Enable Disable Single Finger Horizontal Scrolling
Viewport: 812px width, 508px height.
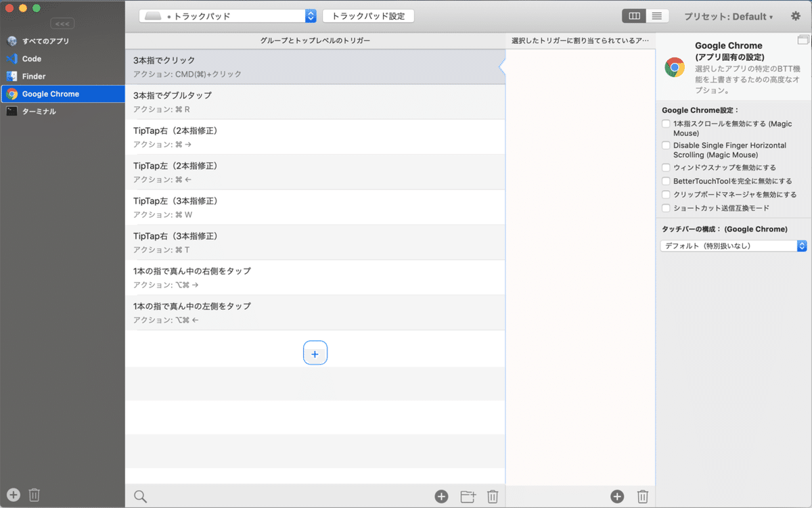[x=667, y=145]
